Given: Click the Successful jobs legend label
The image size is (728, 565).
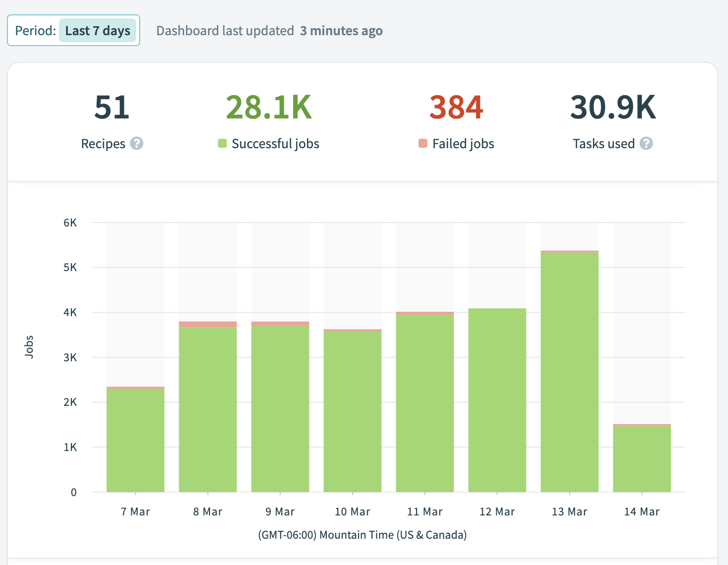Looking at the screenshot, I should coord(275,144).
